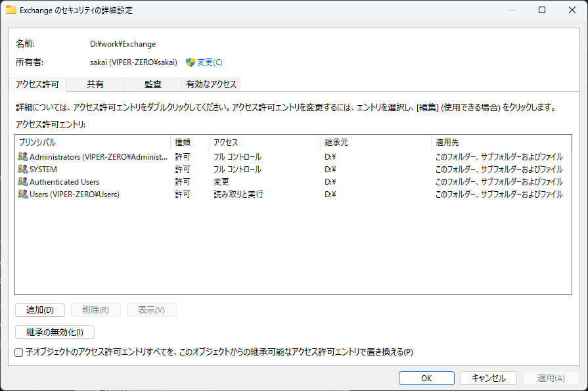The image size is (588, 391).
Task: Click 許可 type cell in the Users row
Action: point(183,195)
